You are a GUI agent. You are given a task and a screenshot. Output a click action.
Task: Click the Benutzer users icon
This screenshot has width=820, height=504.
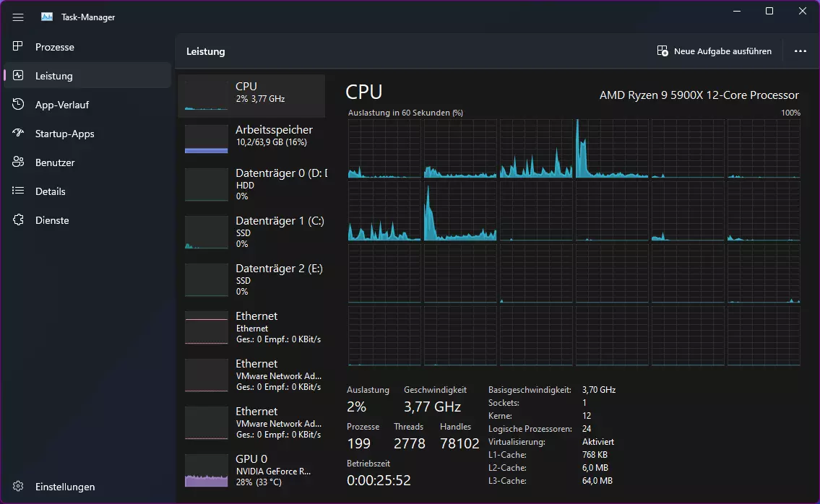point(18,162)
